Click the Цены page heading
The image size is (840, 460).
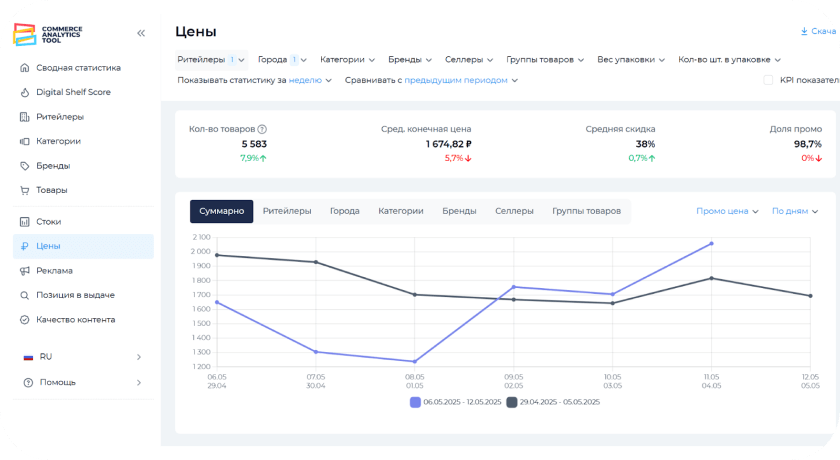click(196, 32)
